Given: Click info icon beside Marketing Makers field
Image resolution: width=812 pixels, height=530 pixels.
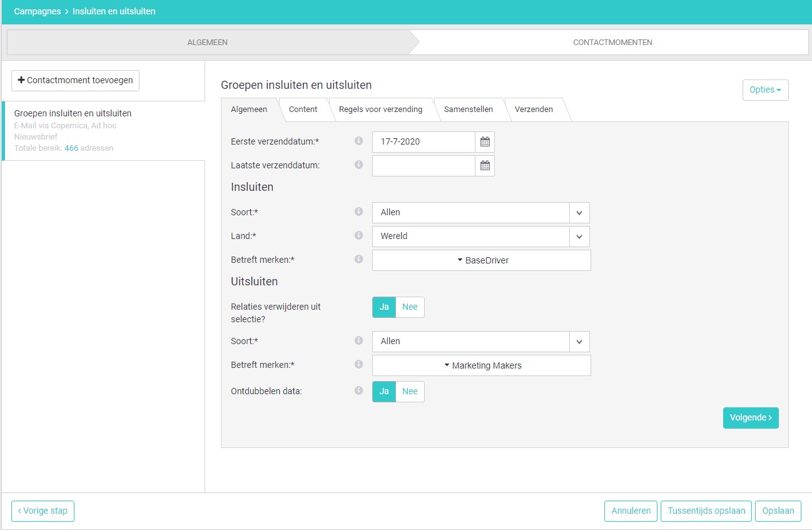Looking at the screenshot, I should [358, 364].
